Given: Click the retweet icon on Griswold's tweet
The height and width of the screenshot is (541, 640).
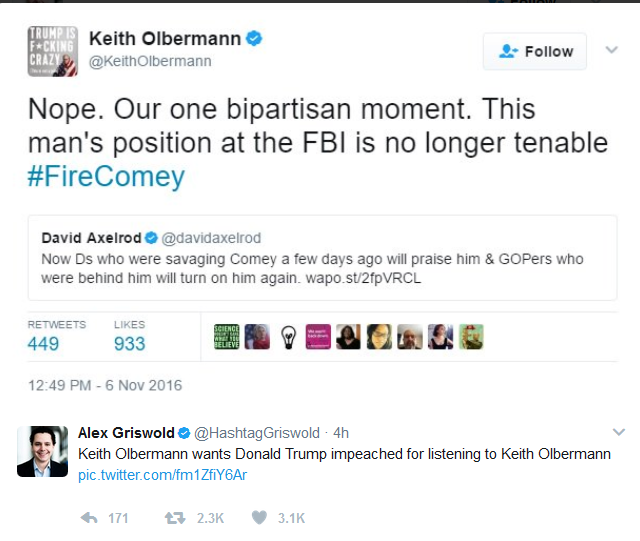Looking at the screenshot, I should (175, 518).
